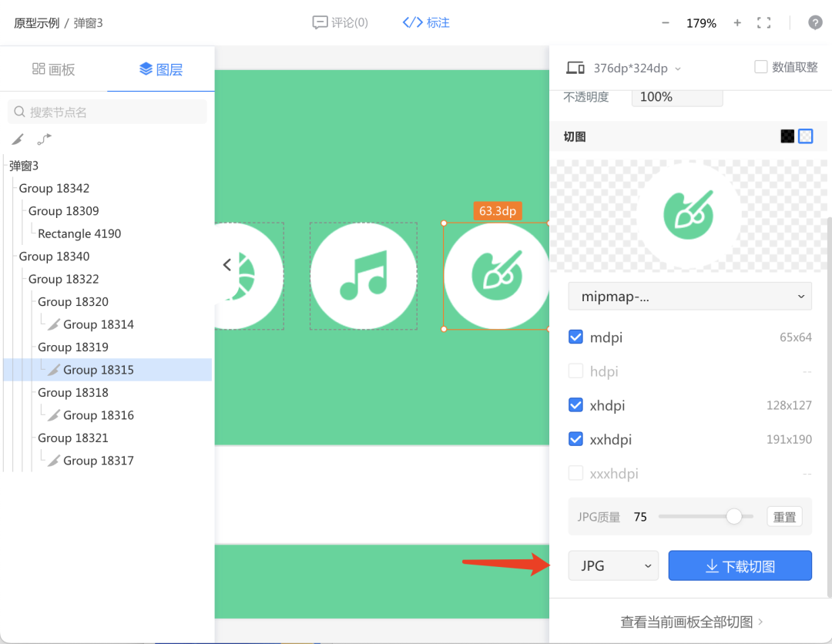Open the 评论(0) comments tab
Viewport: 832px width, 644px height.
(x=341, y=23)
